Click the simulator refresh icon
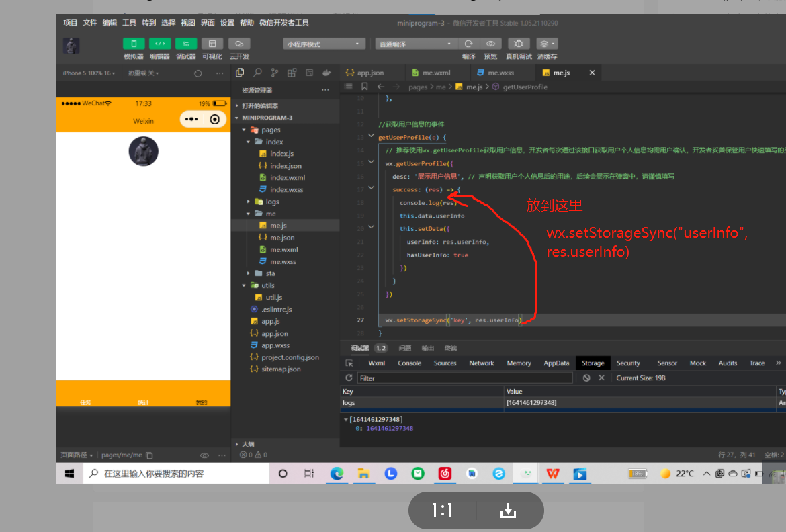 (x=198, y=73)
